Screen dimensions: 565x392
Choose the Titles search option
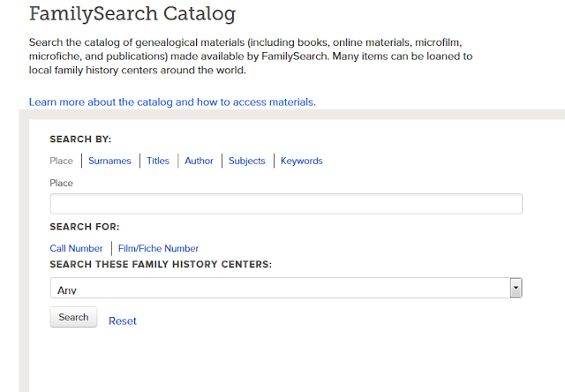coord(158,161)
